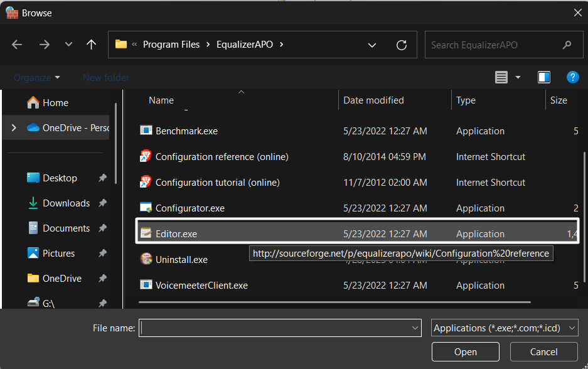Screen dimensions: 588x369
Task: Go up one folder level
Action: 92,45
